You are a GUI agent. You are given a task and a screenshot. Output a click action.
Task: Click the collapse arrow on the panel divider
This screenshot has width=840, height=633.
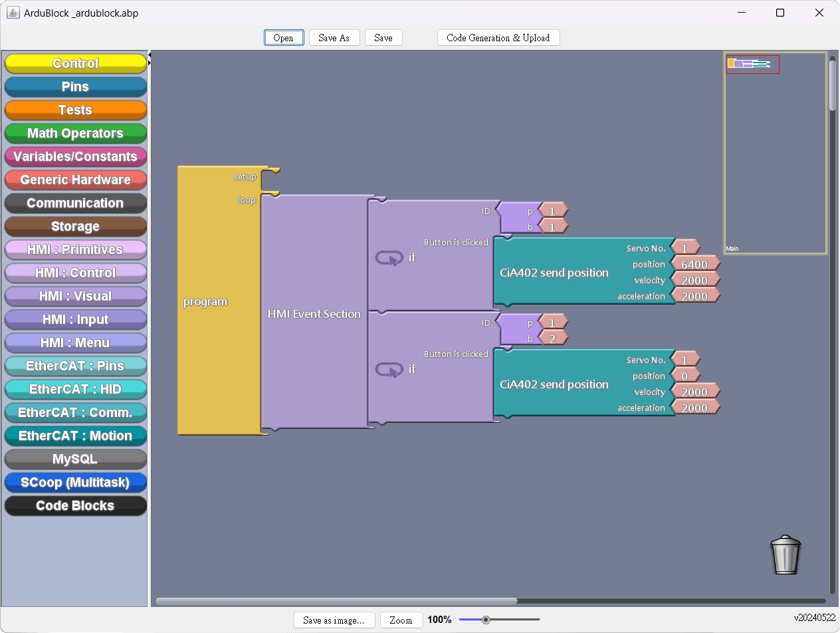[x=150, y=54]
